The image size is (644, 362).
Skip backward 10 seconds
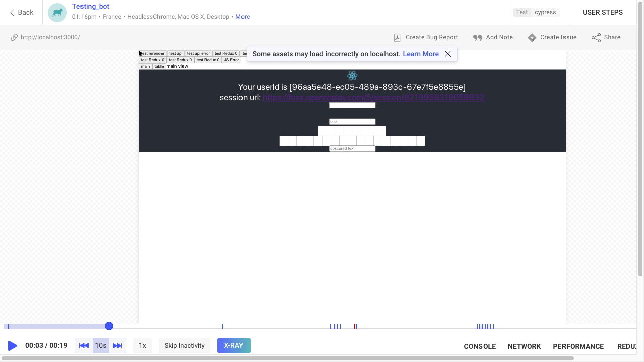(x=84, y=346)
